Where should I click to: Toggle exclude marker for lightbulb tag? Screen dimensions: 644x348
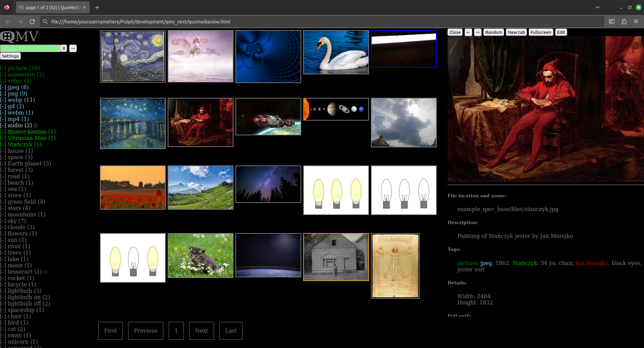click(3, 291)
